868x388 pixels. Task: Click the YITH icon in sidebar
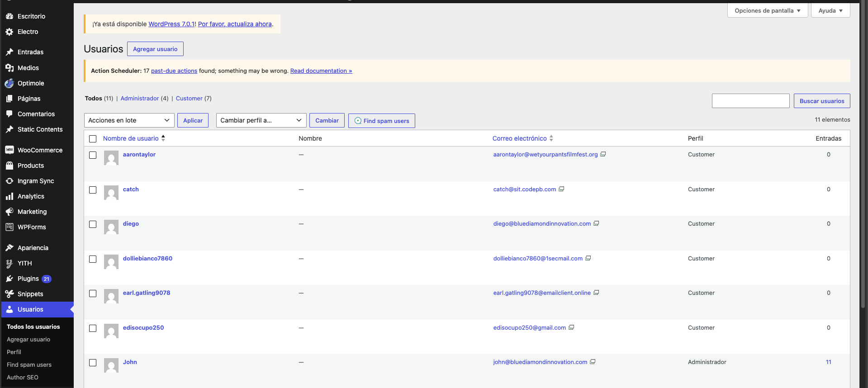point(9,263)
